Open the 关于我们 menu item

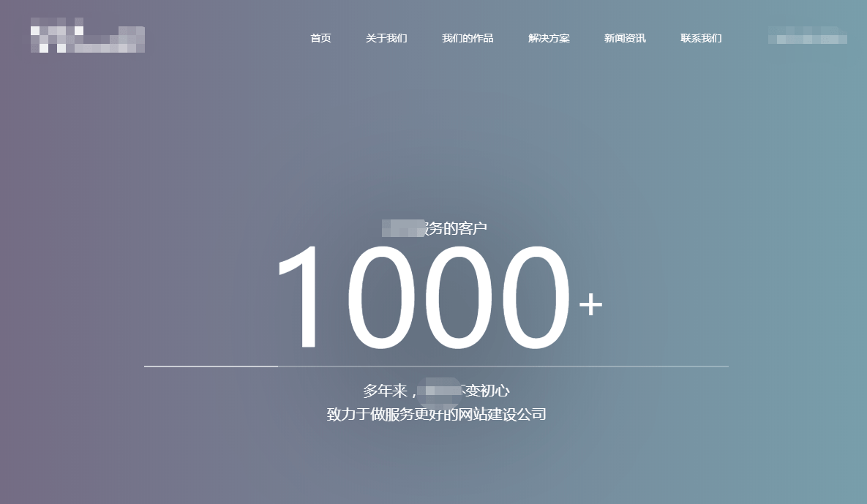tap(386, 38)
